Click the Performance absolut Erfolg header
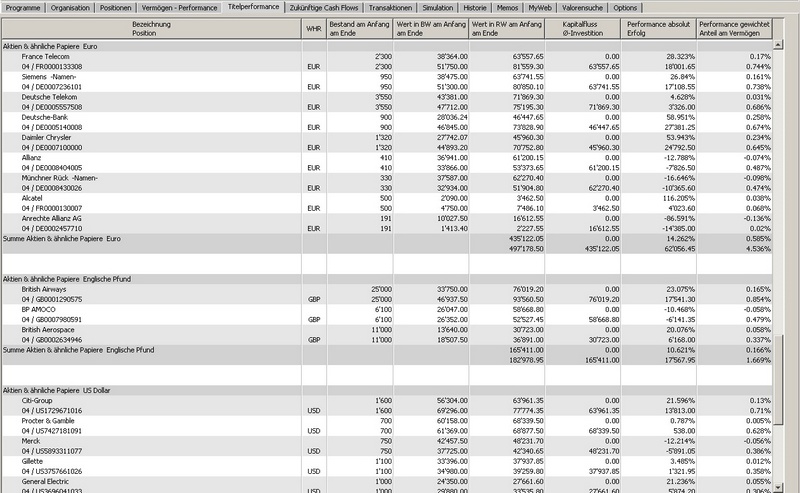 (659, 29)
